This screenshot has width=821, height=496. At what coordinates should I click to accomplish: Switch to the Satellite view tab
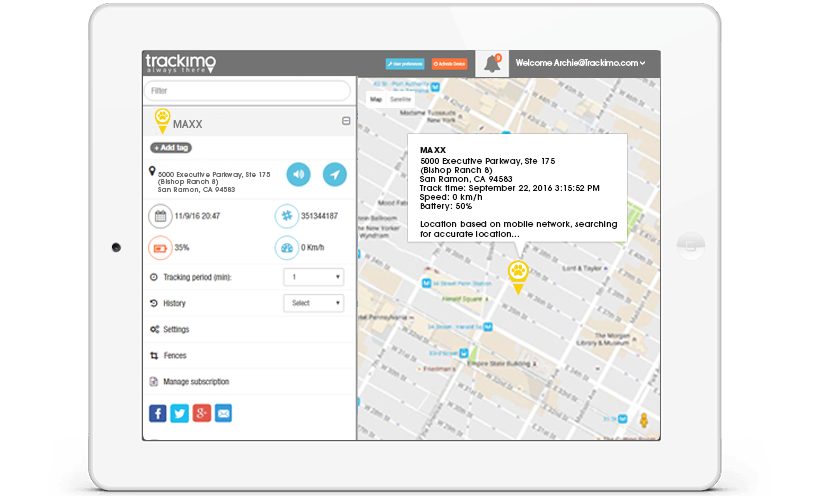pos(401,99)
